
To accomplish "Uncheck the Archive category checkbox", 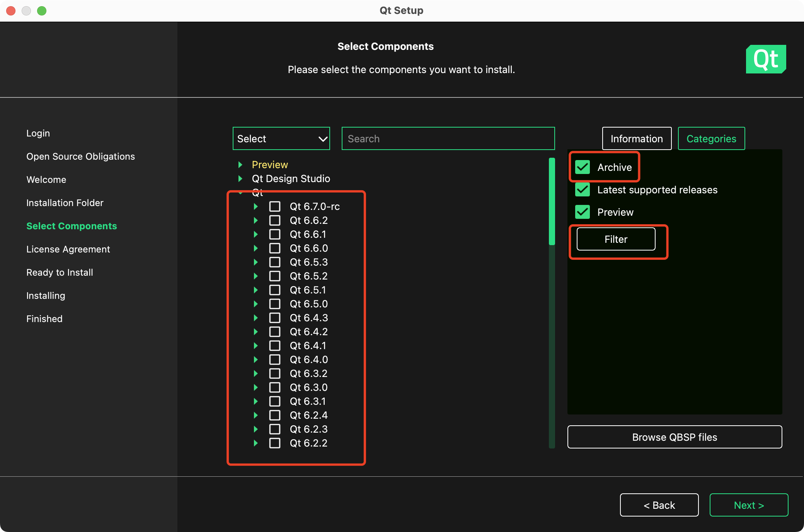I will click(583, 167).
